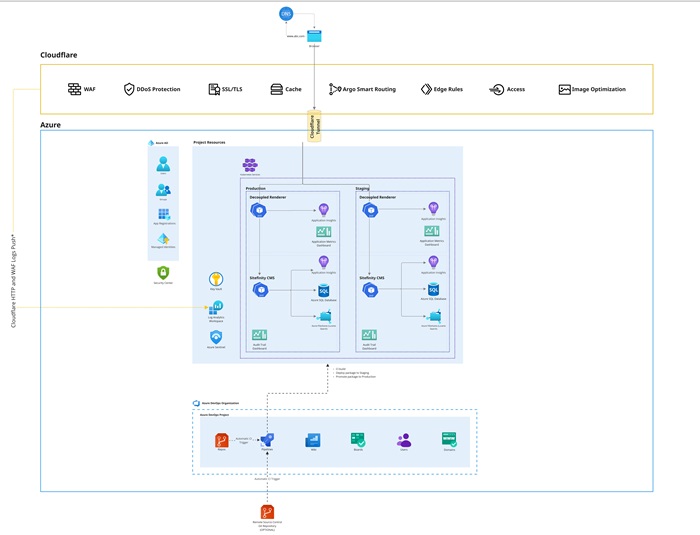The height and width of the screenshot is (535, 700).
Task: Click the Argo Smart Routing icon
Action: pyautogui.click(x=335, y=89)
